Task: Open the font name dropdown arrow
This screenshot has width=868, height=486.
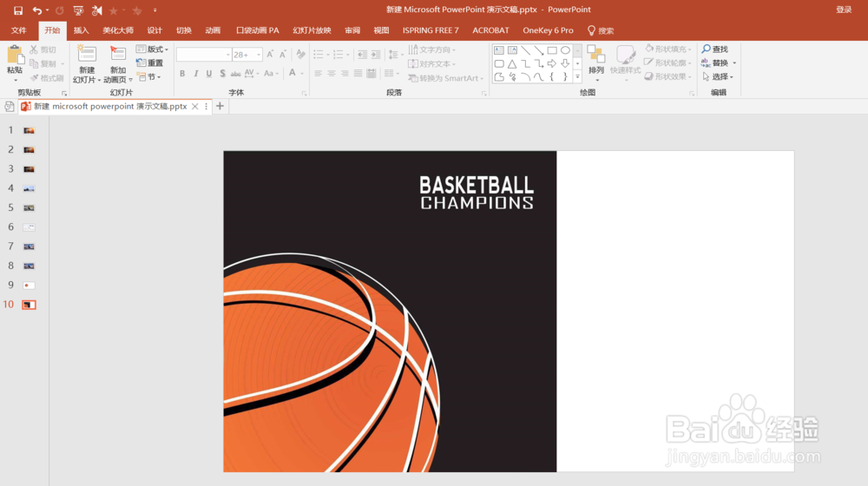Action: 228,55
